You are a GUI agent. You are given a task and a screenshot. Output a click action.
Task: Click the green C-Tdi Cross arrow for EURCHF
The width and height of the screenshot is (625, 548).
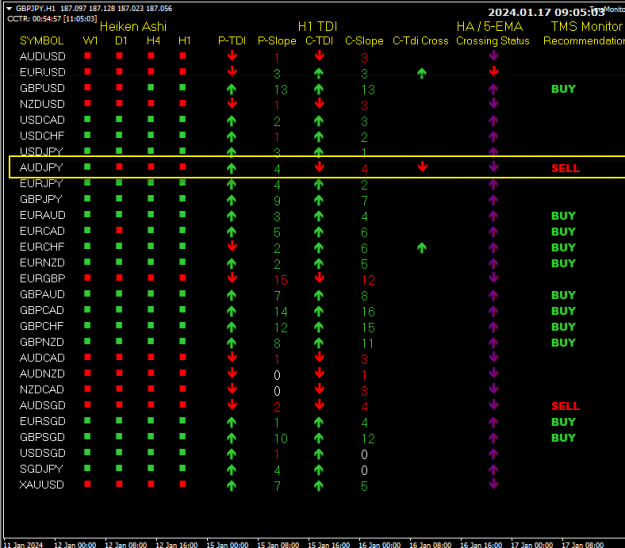point(422,248)
